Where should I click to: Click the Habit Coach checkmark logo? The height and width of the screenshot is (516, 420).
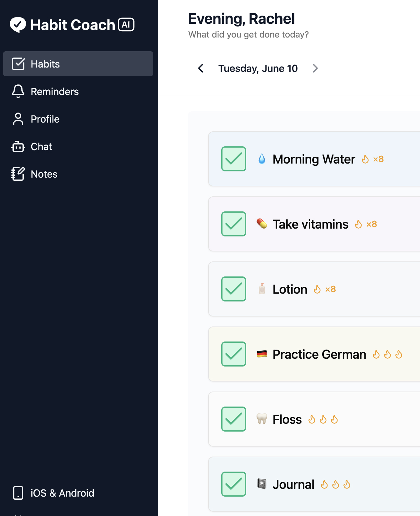point(18,25)
